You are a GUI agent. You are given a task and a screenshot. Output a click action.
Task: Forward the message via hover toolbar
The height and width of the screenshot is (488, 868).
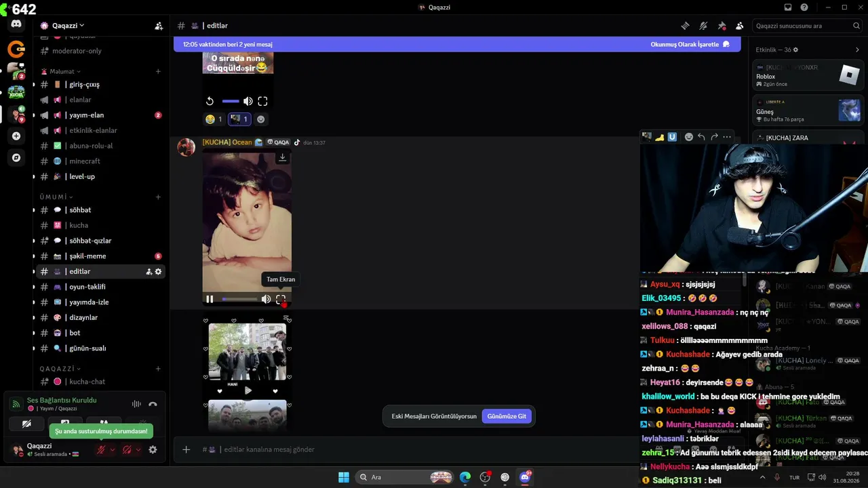pos(714,137)
